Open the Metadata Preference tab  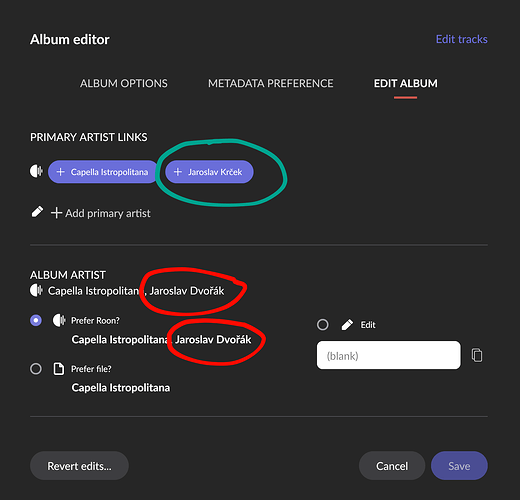pos(271,83)
